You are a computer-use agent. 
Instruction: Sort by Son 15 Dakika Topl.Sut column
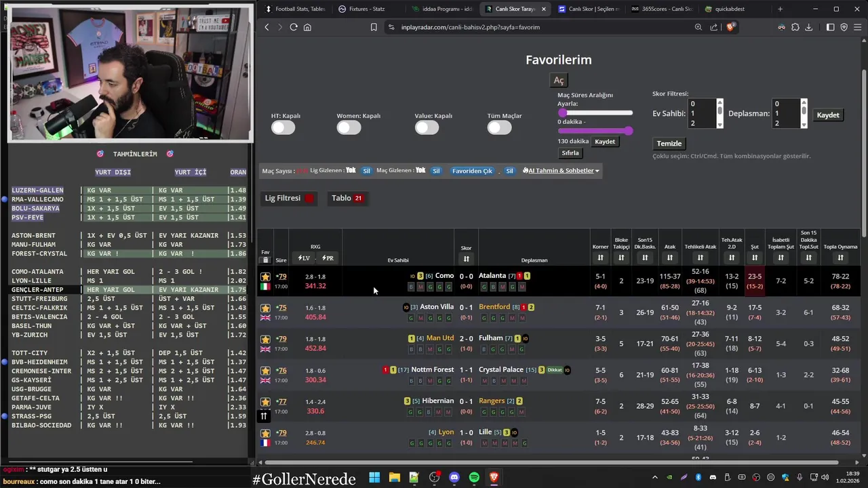coord(808,258)
